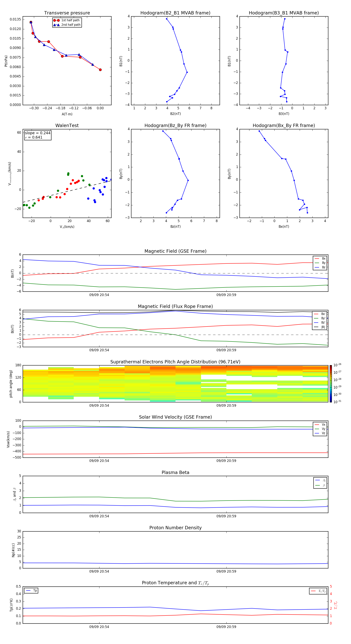Click the 'r = 0.641' annotation
Image resolution: width=351 pixels, height=644 pixels.
click(34, 137)
